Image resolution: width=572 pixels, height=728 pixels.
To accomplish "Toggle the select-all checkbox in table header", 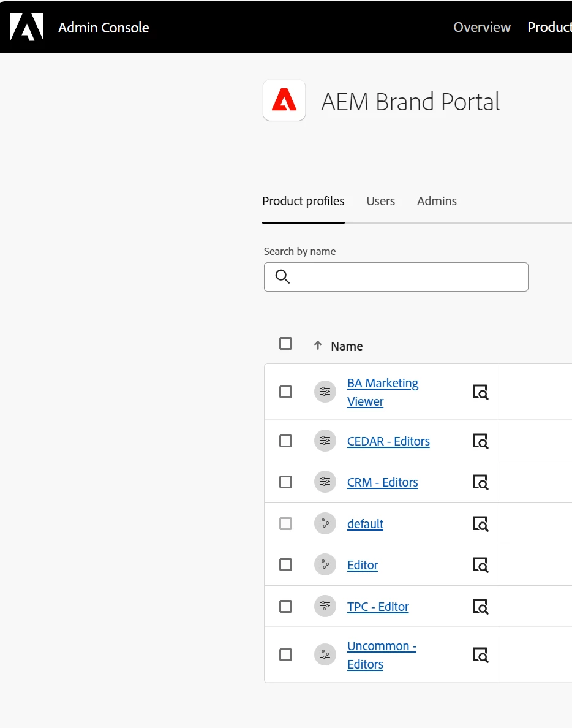I will pyautogui.click(x=286, y=344).
